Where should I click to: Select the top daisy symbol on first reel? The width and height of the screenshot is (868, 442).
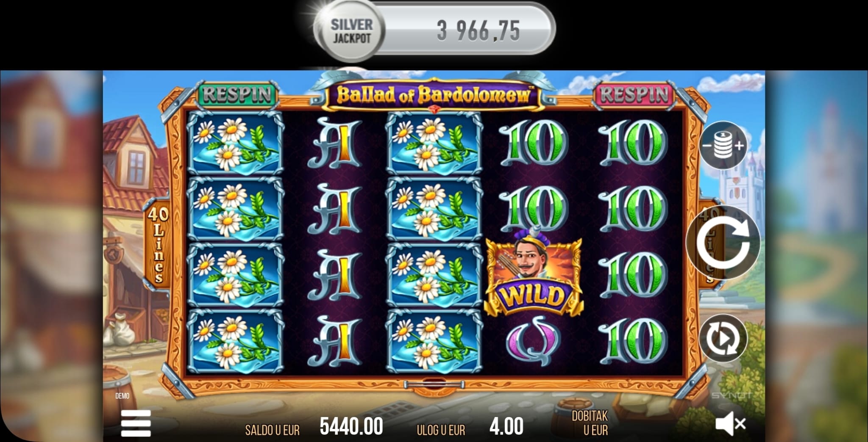coord(236,143)
